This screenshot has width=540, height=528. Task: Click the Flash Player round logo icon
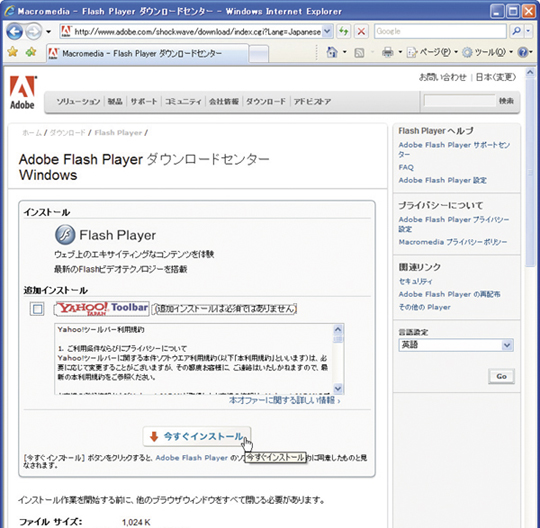point(65,234)
